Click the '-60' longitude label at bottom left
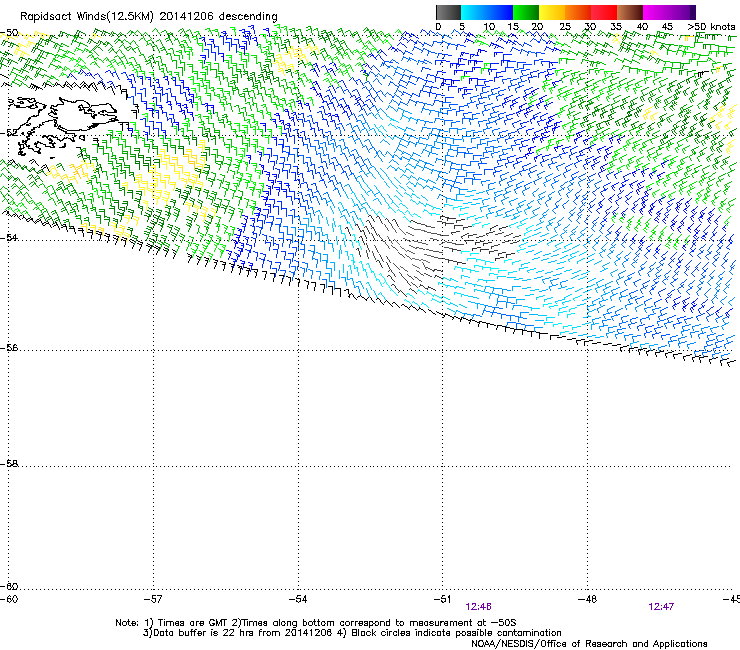Image resolution: width=740 pixels, height=650 pixels. [9, 599]
